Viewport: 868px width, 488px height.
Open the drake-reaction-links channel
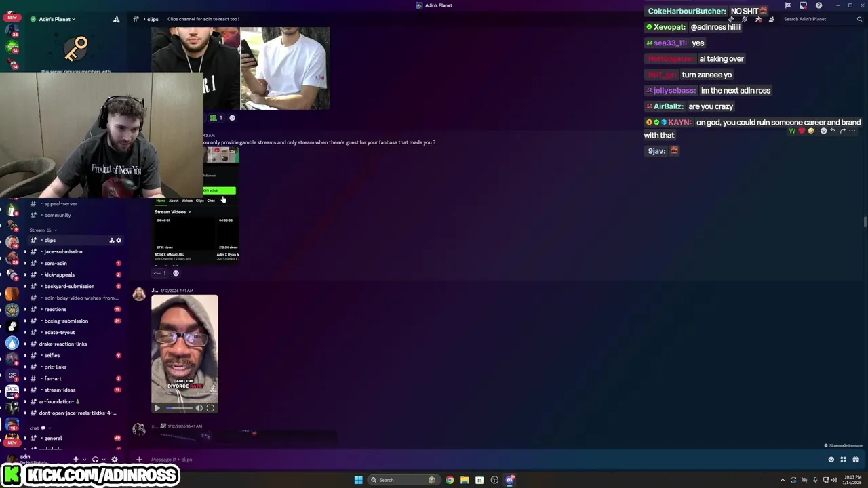tap(63, 344)
